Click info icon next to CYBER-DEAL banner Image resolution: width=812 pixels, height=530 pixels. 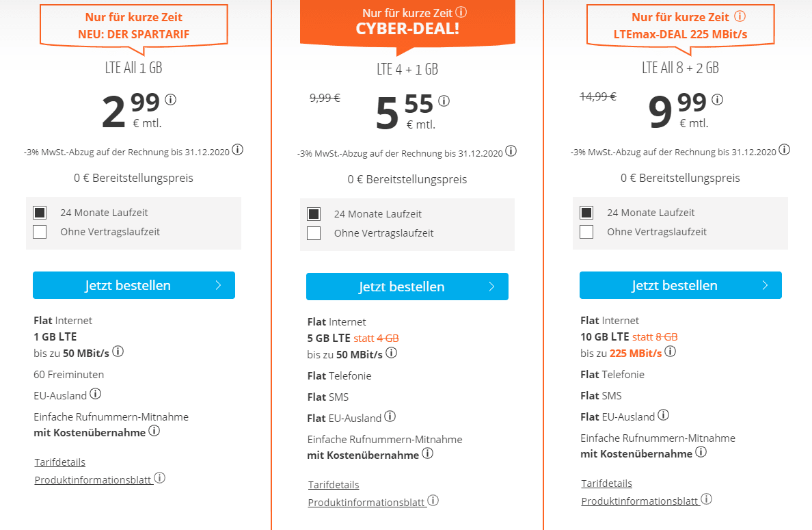(x=461, y=12)
